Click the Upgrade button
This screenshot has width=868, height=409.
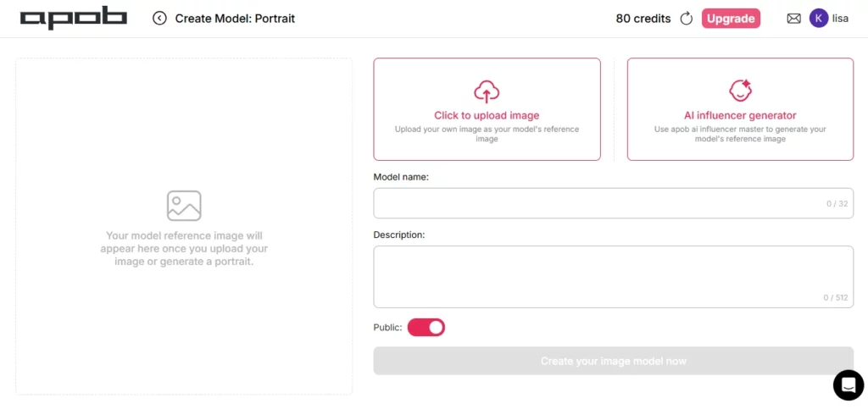[731, 19]
